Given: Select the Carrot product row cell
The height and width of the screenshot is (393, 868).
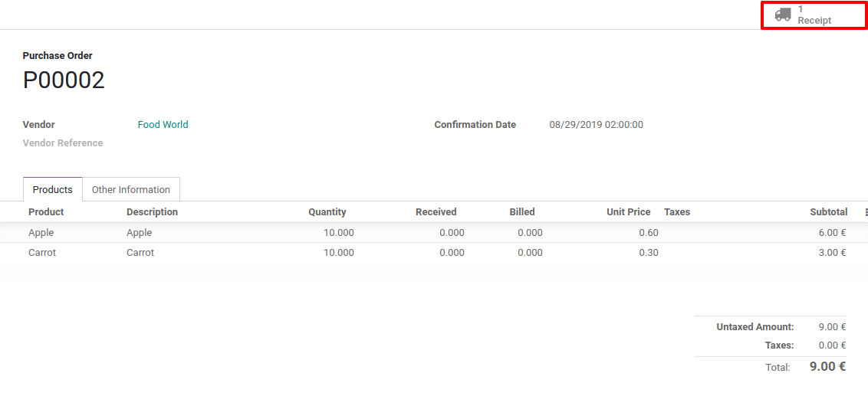Looking at the screenshot, I should (42, 253).
